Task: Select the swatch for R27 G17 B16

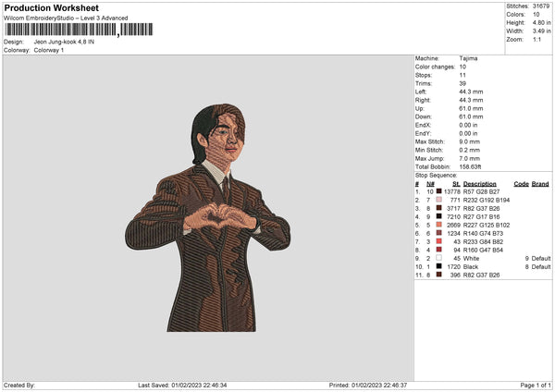Action: pyautogui.click(x=438, y=216)
